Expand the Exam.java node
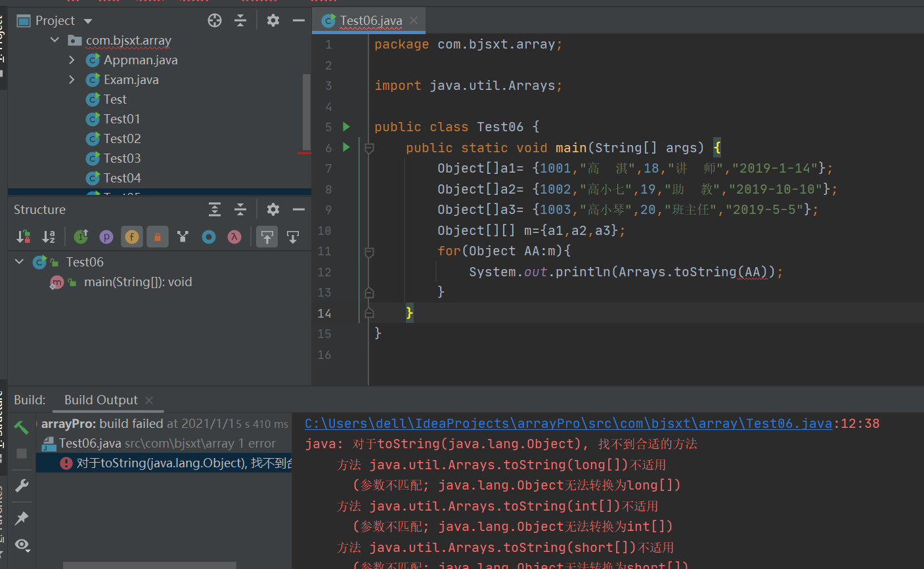Image resolution: width=924 pixels, height=569 pixels. [x=72, y=79]
